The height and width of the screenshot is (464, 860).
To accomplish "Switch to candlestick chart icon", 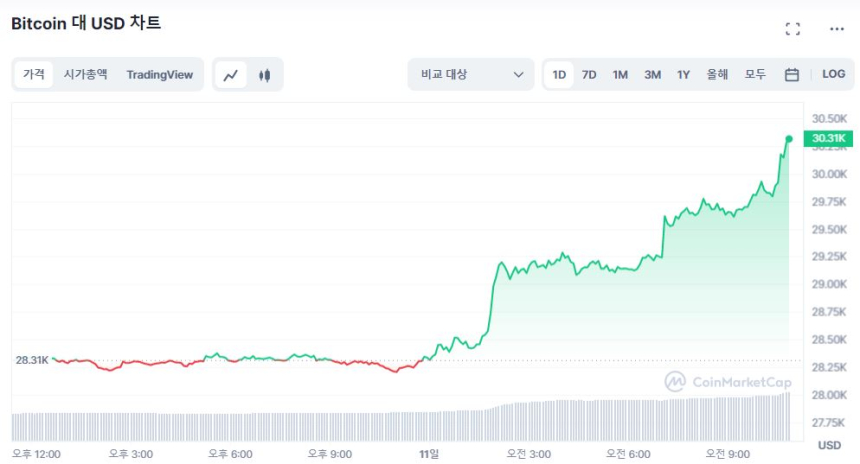I will tap(265, 75).
